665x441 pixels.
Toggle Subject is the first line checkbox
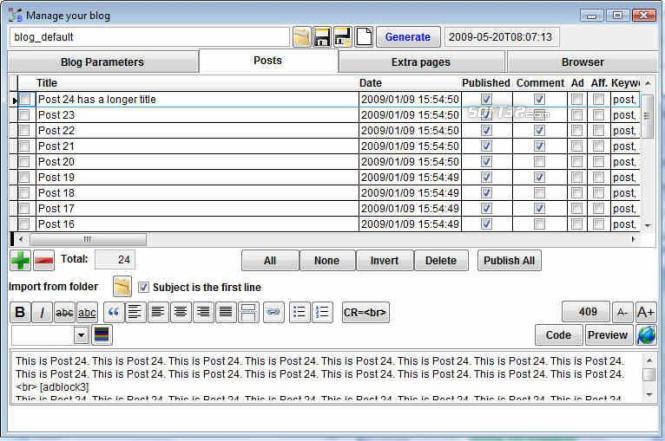[144, 287]
